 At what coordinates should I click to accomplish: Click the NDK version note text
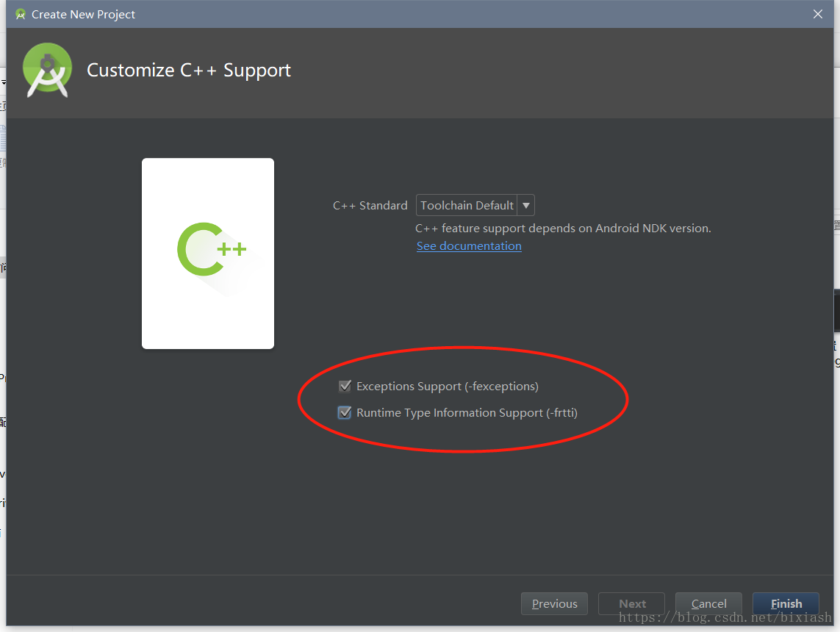tap(563, 228)
